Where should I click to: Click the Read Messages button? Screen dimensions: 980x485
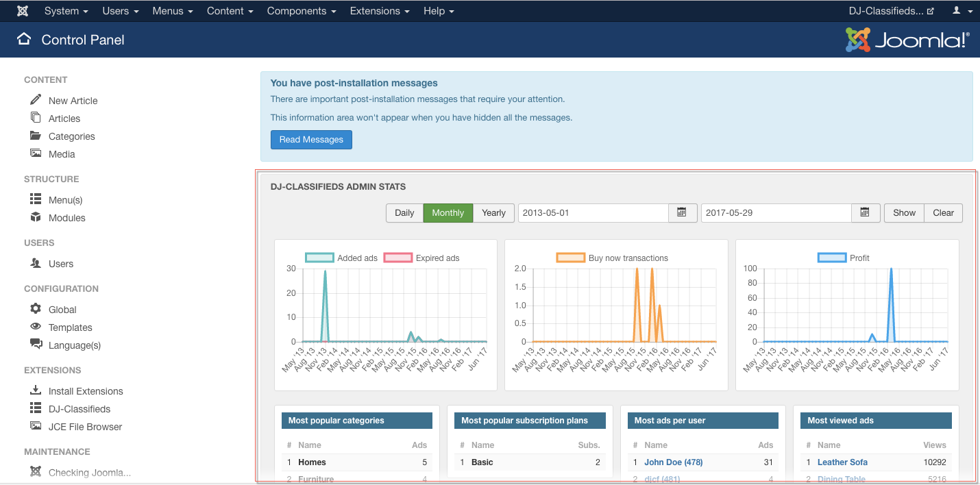point(311,139)
